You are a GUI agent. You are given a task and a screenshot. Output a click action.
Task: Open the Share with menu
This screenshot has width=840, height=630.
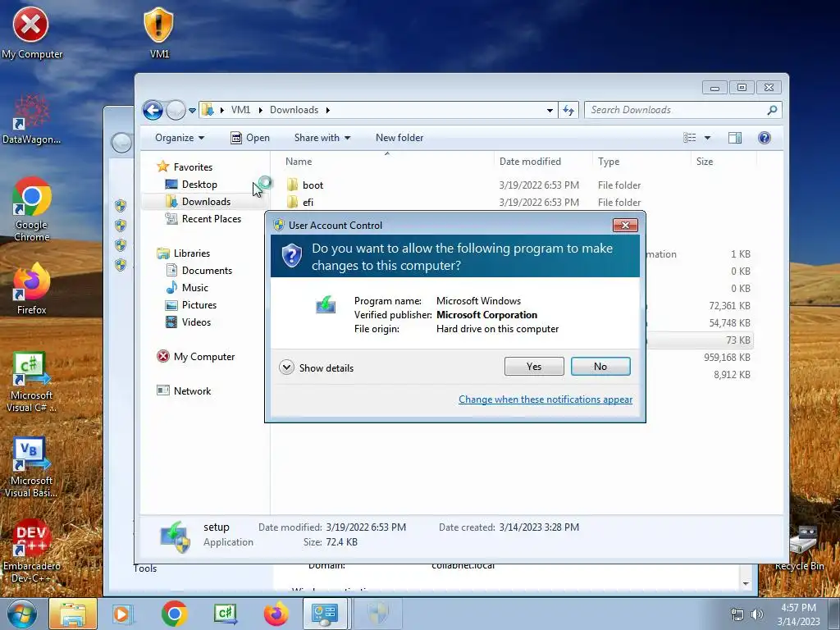(322, 138)
